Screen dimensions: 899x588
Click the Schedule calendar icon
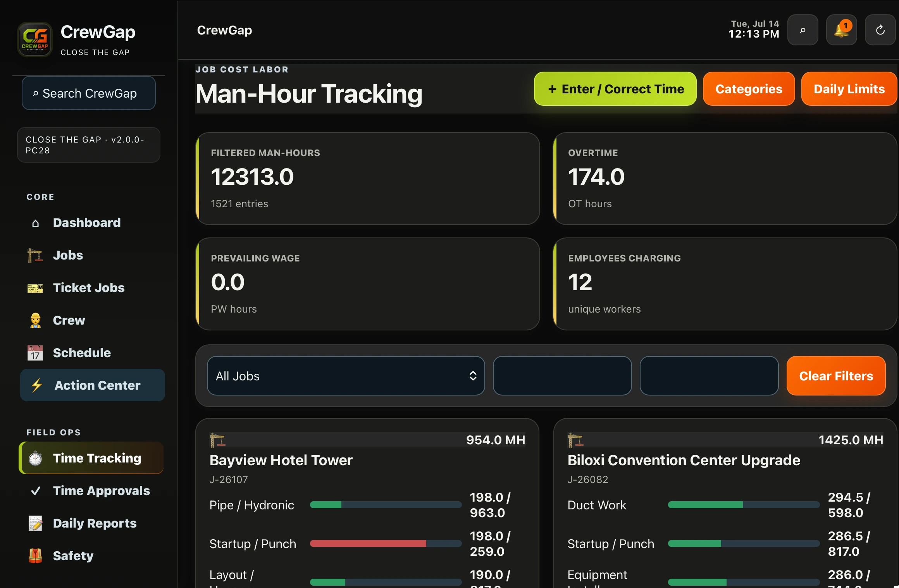35,353
